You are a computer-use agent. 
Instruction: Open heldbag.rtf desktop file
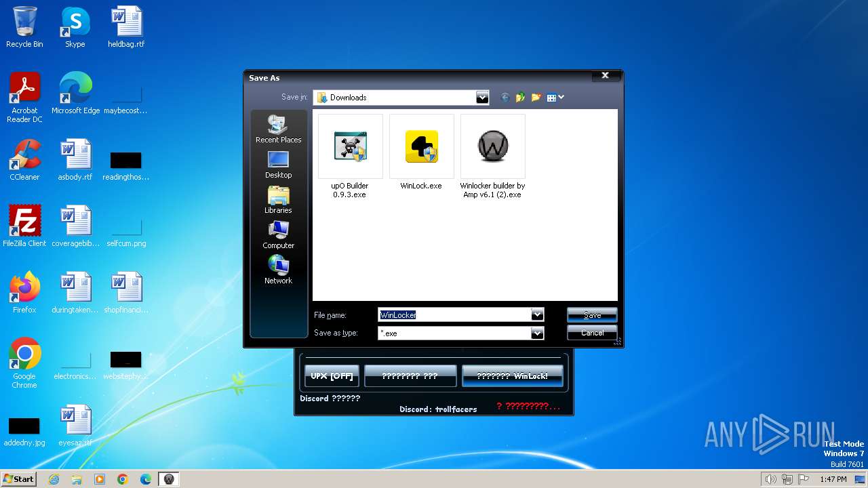pos(126,27)
